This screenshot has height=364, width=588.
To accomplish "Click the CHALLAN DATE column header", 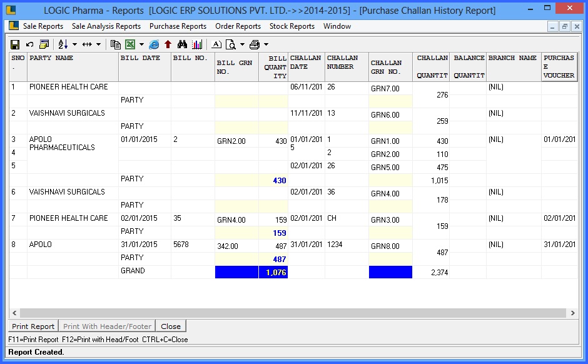I will [x=307, y=67].
